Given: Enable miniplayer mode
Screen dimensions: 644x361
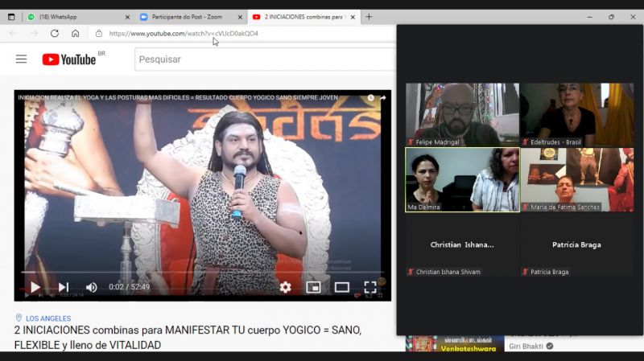Looking at the screenshot, I should 313,287.
